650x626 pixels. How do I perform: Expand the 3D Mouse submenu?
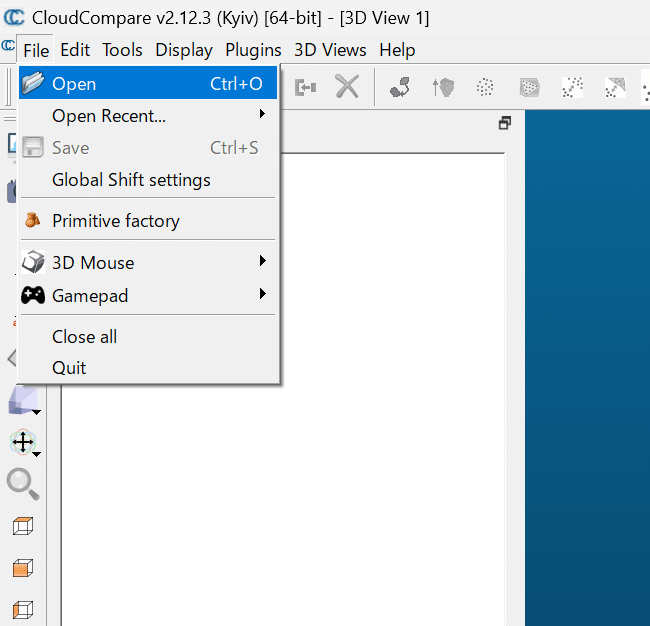(148, 262)
